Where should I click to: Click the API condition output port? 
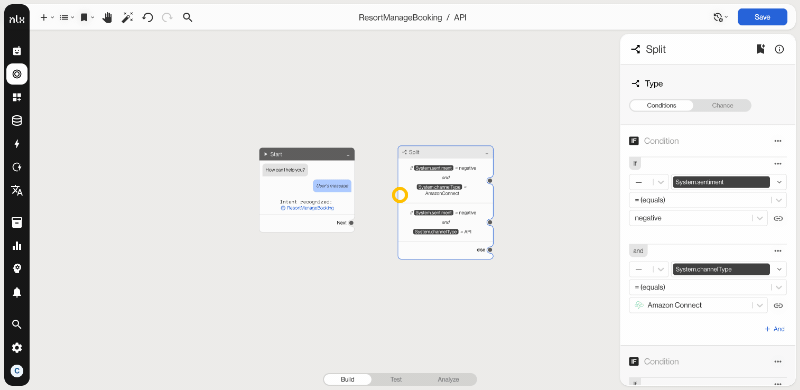pyautogui.click(x=489, y=222)
